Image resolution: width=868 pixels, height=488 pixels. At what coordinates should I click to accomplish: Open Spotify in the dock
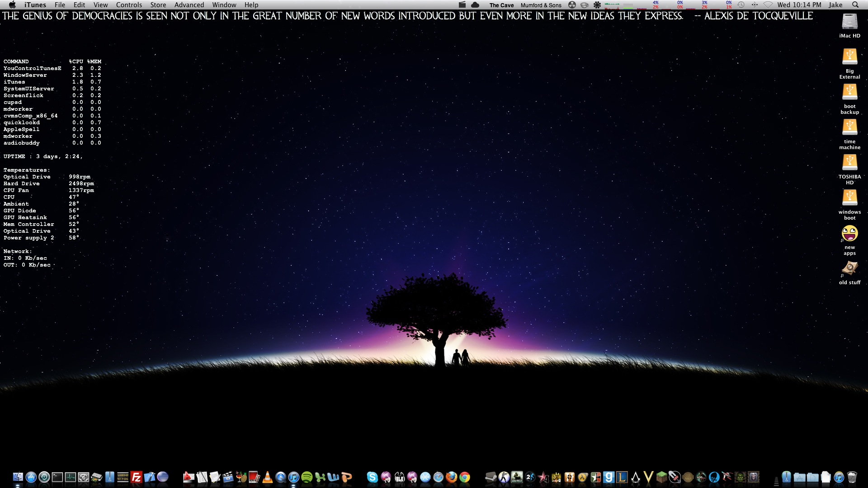coord(307,477)
